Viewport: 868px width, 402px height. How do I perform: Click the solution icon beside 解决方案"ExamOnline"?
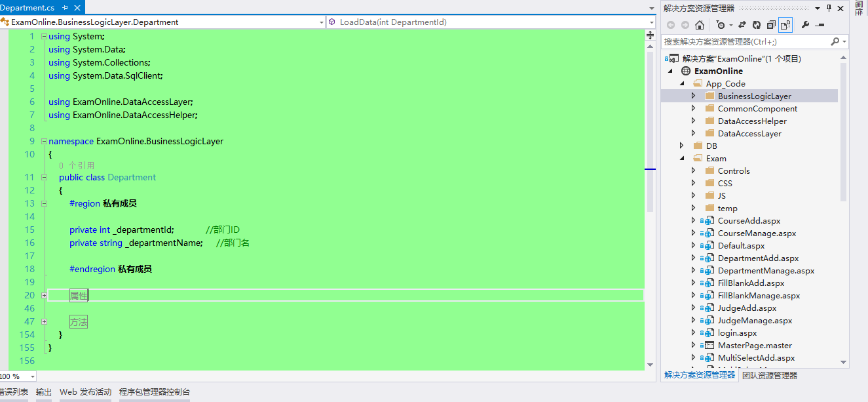[x=673, y=58]
